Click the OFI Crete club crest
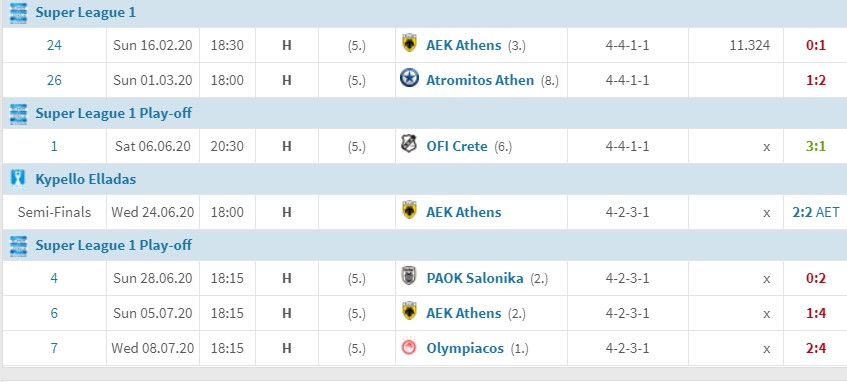The width and height of the screenshot is (847, 382). tap(409, 144)
